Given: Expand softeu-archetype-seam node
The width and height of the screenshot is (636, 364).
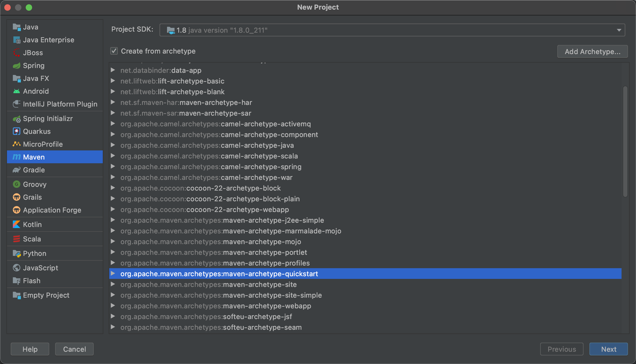Looking at the screenshot, I should pyautogui.click(x=113, y=327).
